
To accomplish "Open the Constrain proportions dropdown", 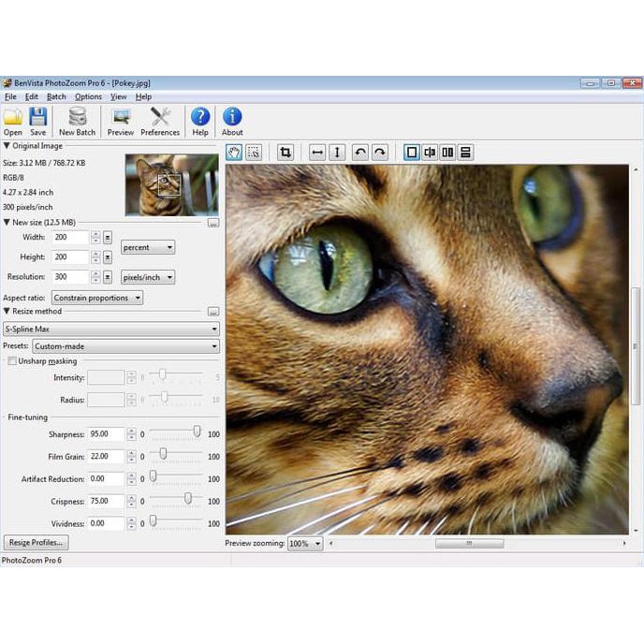I will click(97, 298).
